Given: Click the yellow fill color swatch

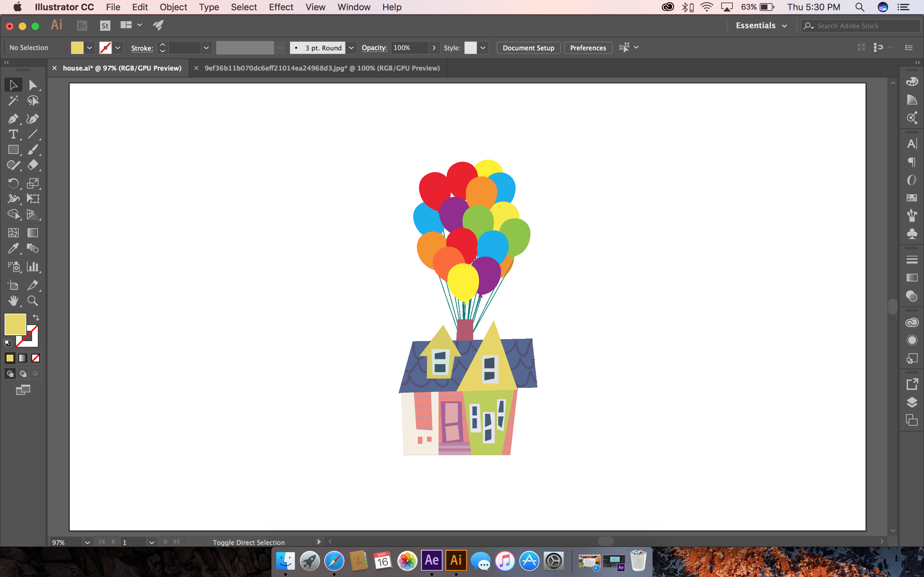Looking at the screenshot, I should coord(78,47).
